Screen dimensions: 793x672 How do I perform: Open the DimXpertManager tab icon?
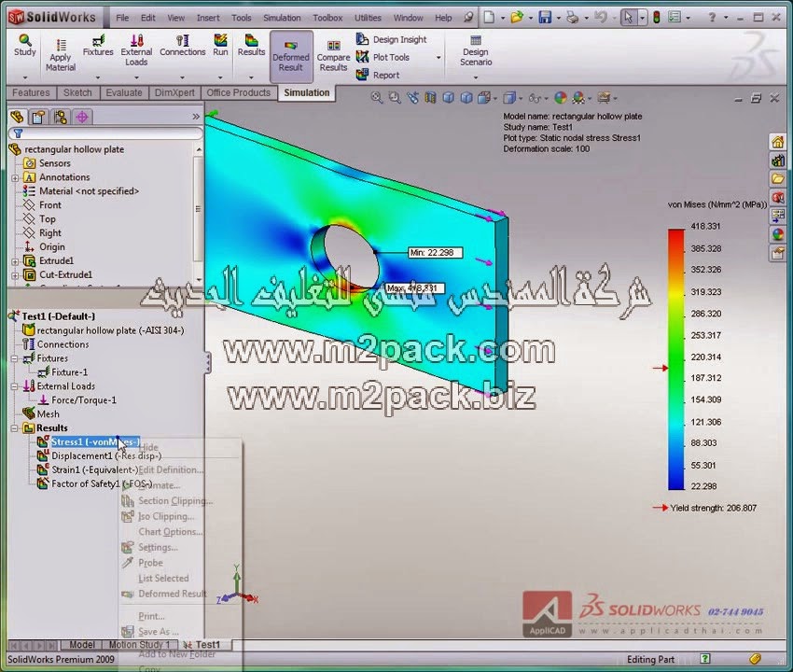pos(82,117)
